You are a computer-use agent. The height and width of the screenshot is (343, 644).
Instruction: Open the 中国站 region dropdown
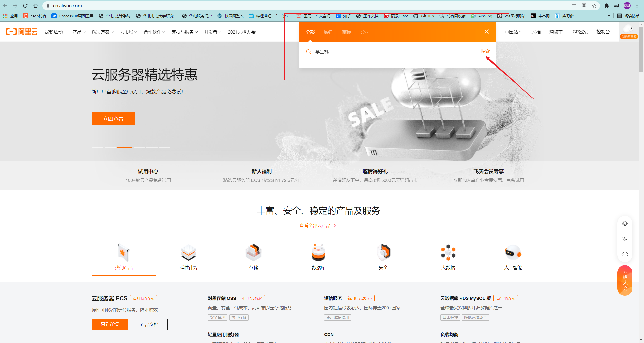513,31
